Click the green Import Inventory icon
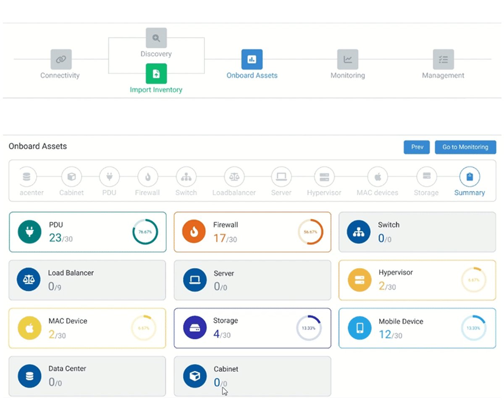The height and width of the screenshot is (420, 504). pos(156,74)
